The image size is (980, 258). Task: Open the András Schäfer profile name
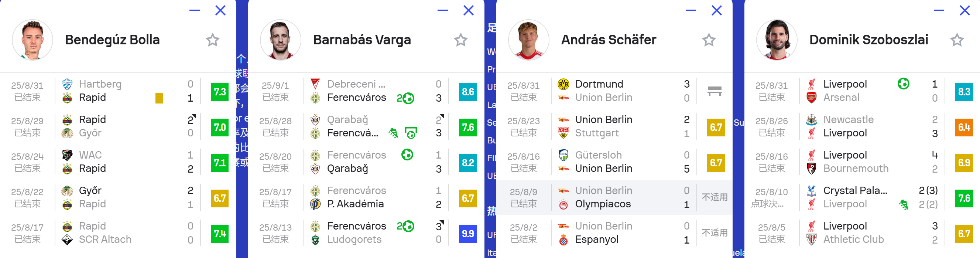609,40
